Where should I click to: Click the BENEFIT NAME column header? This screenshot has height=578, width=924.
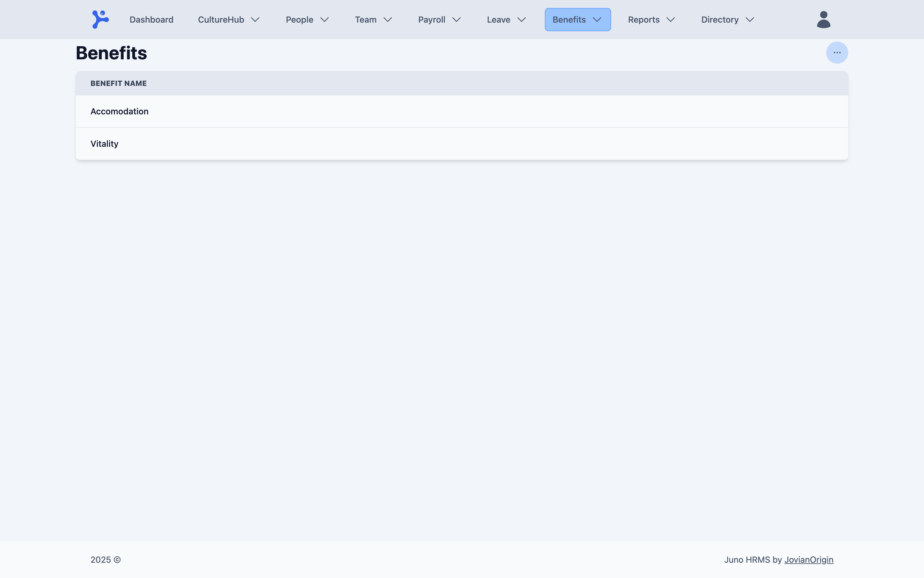[x=118, y=83]
